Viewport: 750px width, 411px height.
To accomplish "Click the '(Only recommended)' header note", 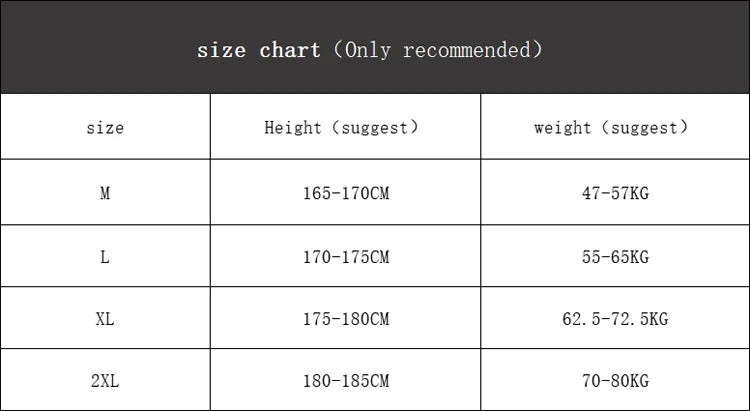I will (x=437, y=49).
